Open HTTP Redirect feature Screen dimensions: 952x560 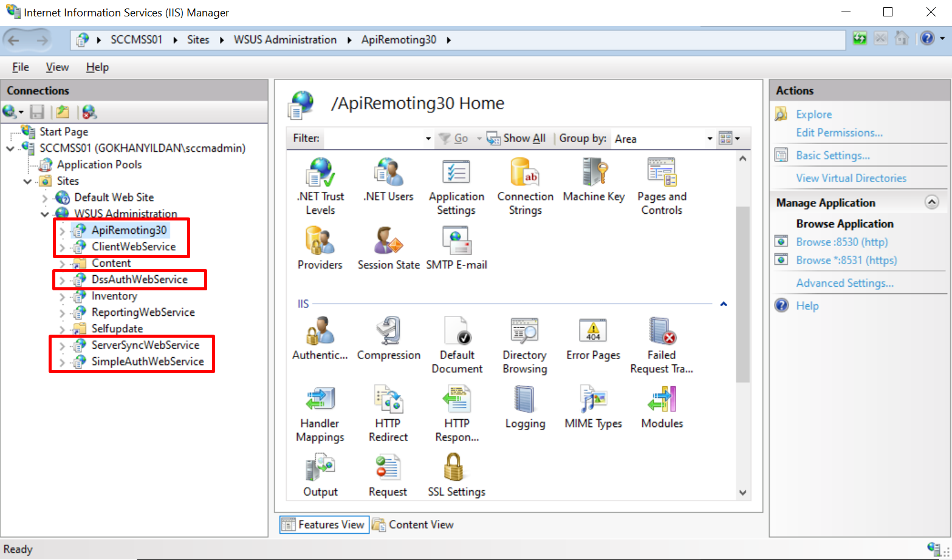click(388, 413)
